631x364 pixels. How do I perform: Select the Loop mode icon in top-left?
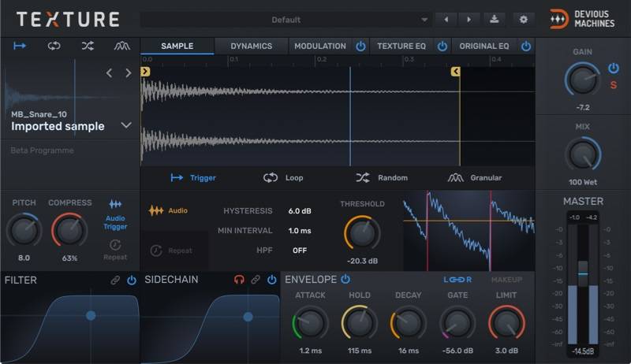(x=54, y=46)
